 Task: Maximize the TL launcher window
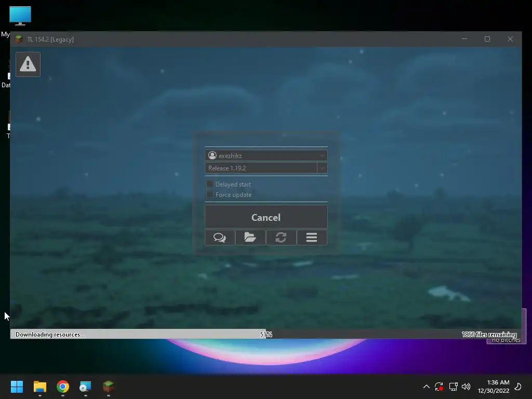(x=487, y=39)
